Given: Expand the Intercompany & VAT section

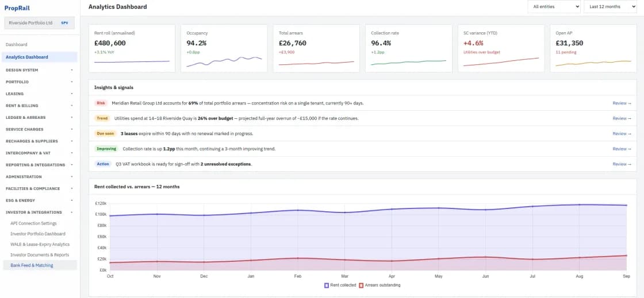Looking at the screenshot, I should tap(40, 153).
